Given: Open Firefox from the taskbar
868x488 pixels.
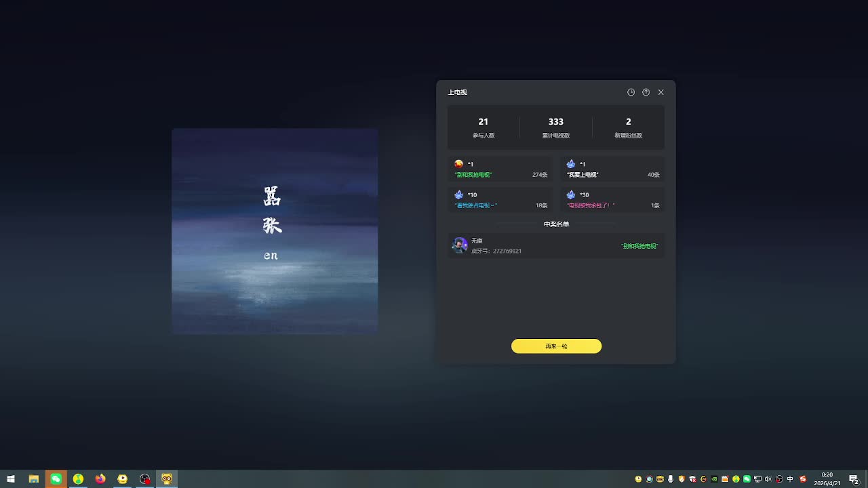Looking at the screenshot, I should [100, 479].
